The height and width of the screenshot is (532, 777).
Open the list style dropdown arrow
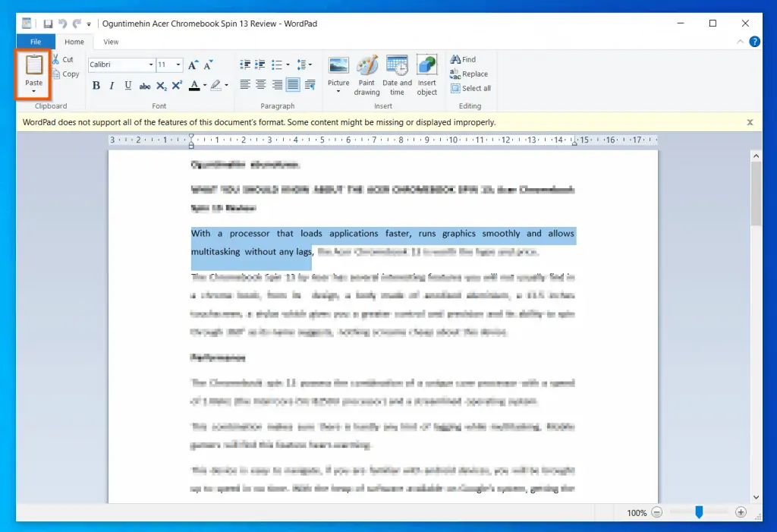tap(288, 65)
